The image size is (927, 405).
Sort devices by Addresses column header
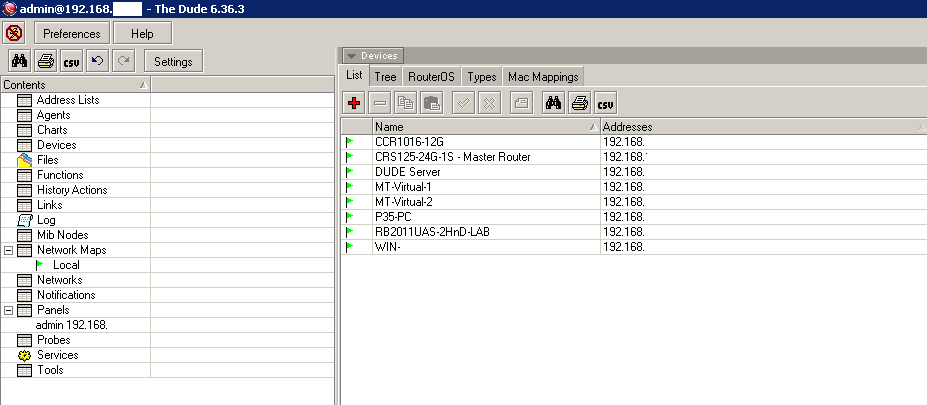tap(763, 127)
